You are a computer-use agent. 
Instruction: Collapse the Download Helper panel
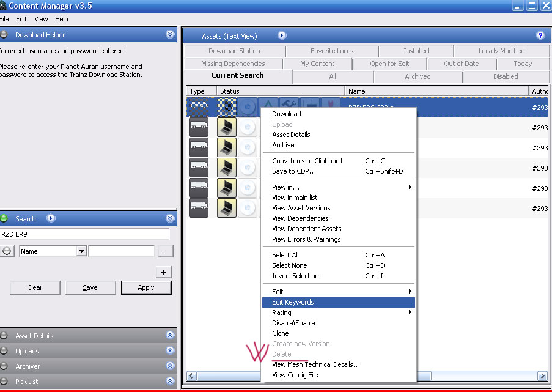pyautogui.click(x=170, y=34)
